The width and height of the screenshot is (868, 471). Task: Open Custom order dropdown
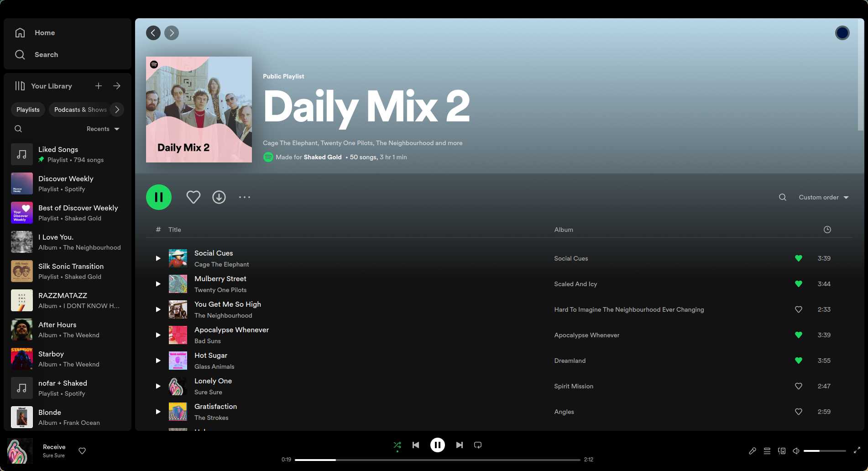point(824,197)
